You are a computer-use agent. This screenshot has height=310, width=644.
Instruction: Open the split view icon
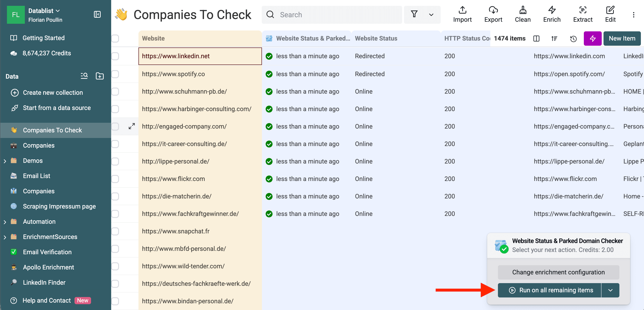point(536,39)
